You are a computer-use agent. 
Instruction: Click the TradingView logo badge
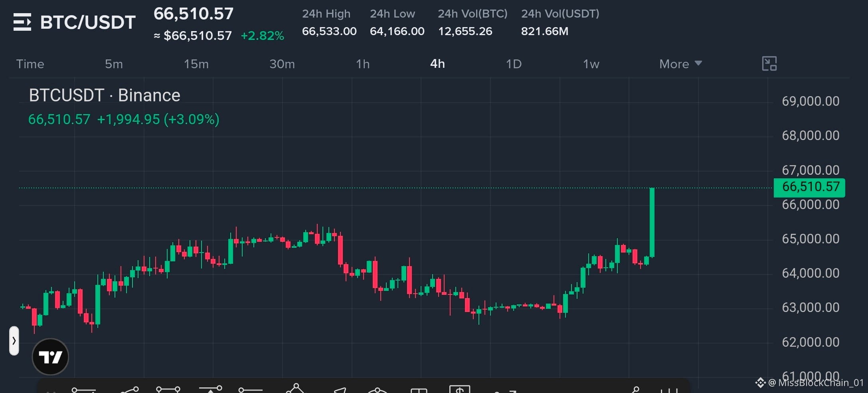50,357
